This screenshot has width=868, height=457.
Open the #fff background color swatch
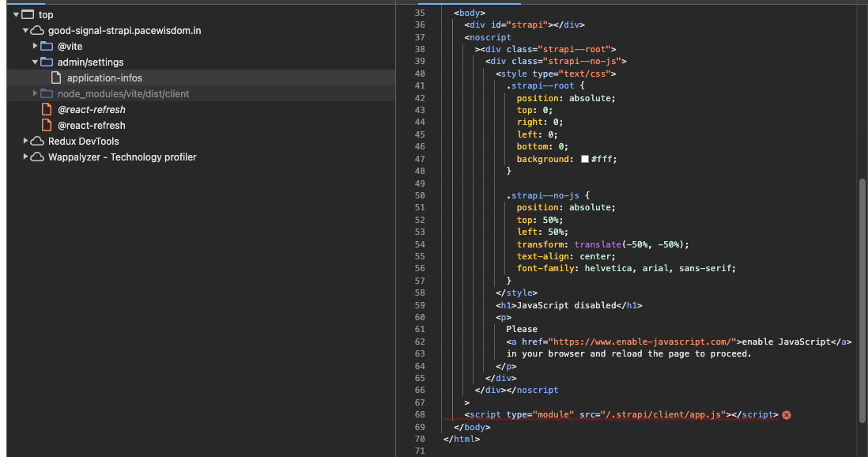point(585,159)
